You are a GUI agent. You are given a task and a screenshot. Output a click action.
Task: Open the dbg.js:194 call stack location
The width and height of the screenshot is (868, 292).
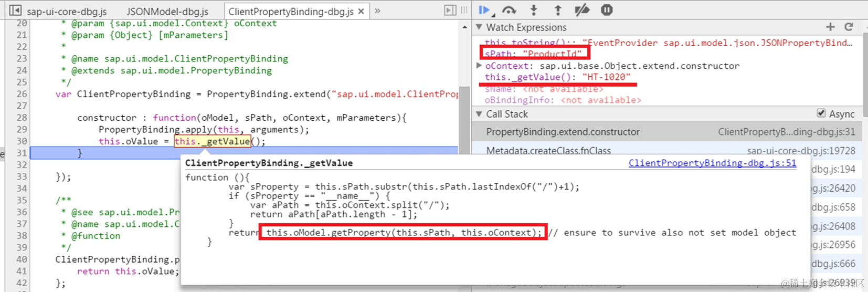[833, 169]
